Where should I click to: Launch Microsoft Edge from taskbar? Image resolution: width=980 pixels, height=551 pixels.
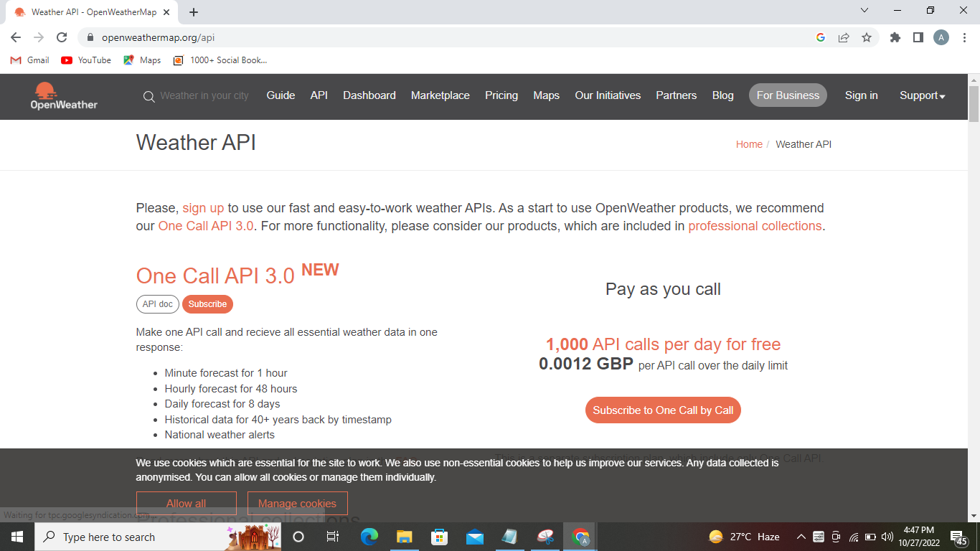[369, 537]
